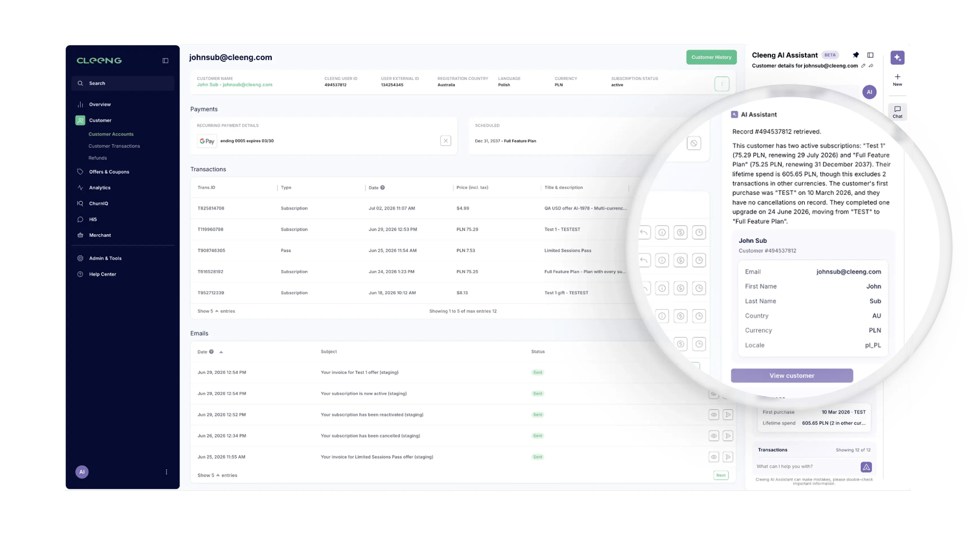
Task: Open sidebar user options kebab menu
Action: tap(166, 472)
